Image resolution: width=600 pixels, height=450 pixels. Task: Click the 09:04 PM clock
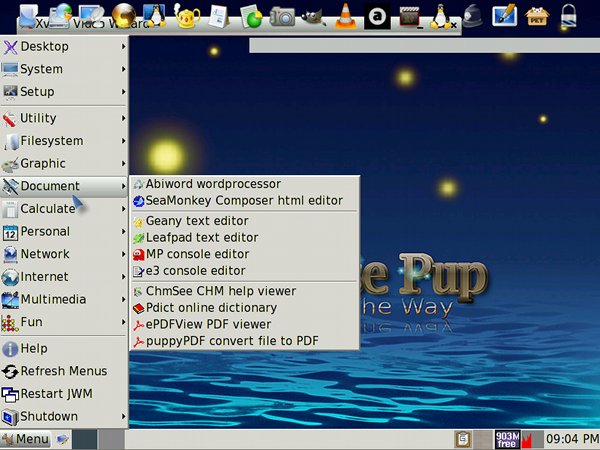coord(572,439)
